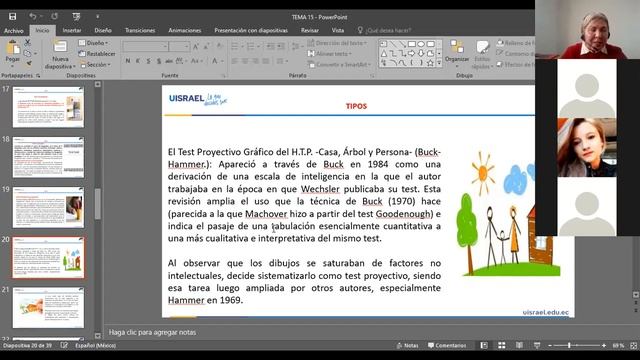Switch to the Revisar tab
The height and width of the screenshot is (360, 640).
(310, 31)
